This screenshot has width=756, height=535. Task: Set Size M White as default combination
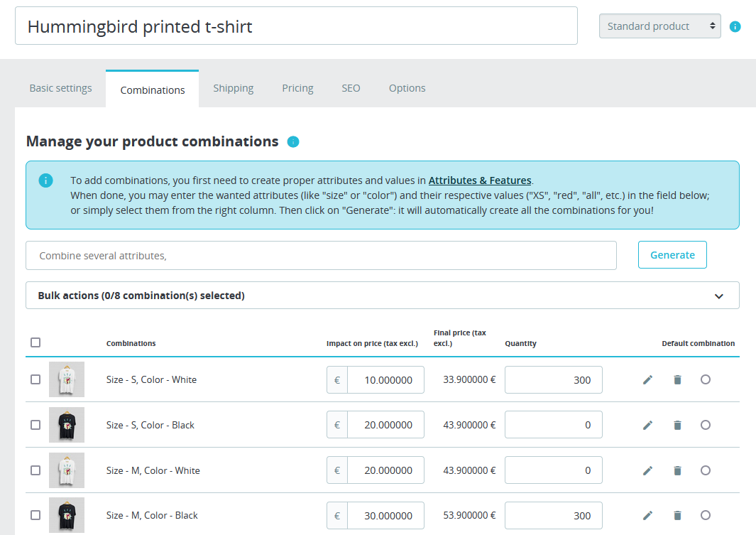tap(706, 470)
